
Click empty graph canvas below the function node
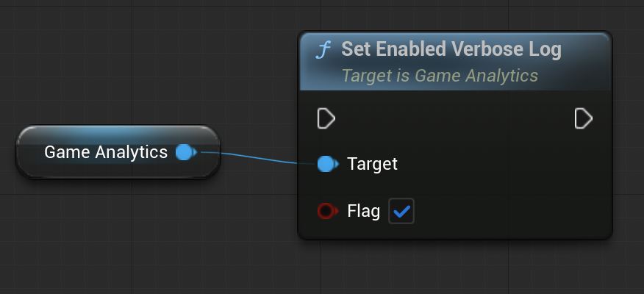pos(456,268)
